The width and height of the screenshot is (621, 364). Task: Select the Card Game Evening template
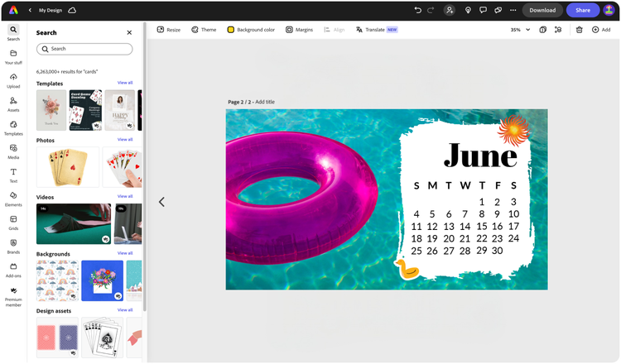85,110
